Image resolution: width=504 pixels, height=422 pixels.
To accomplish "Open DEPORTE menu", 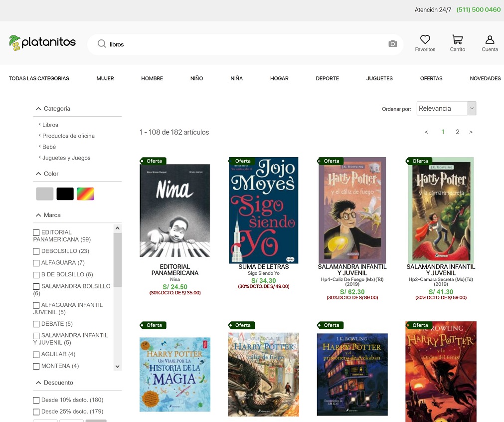I will tap(327, 78).
